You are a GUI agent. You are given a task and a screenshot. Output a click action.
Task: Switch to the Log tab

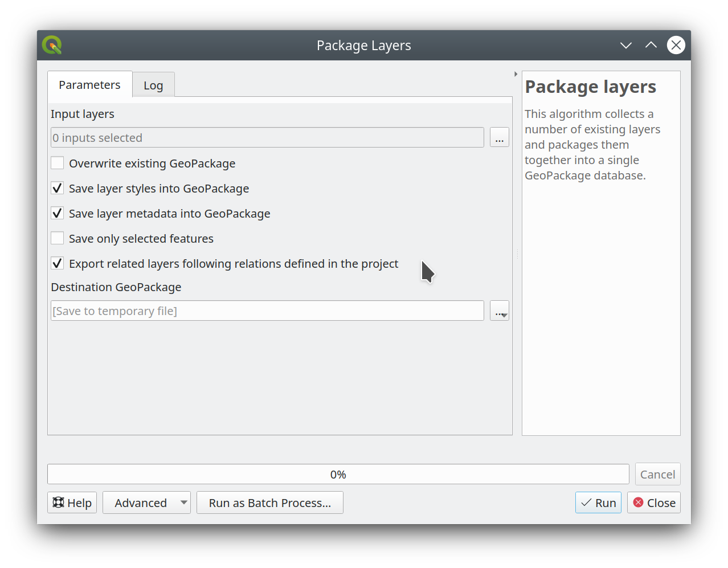153,85
